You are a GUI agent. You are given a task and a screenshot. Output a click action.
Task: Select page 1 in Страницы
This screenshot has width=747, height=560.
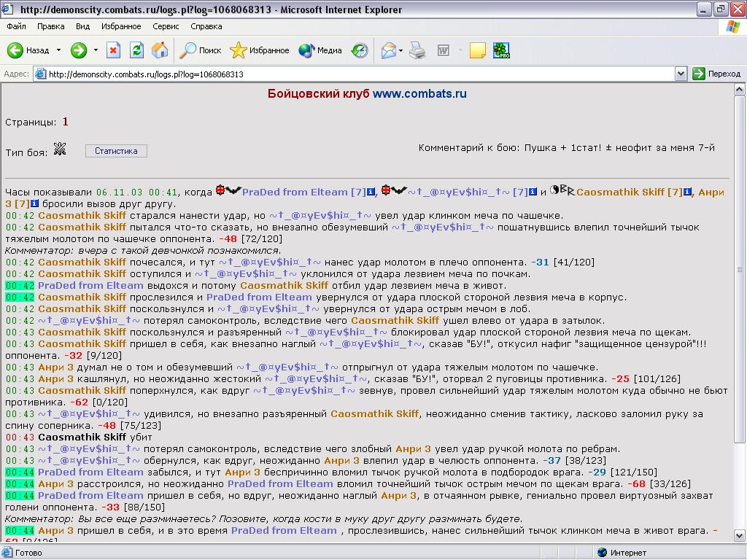click(65, 122)
